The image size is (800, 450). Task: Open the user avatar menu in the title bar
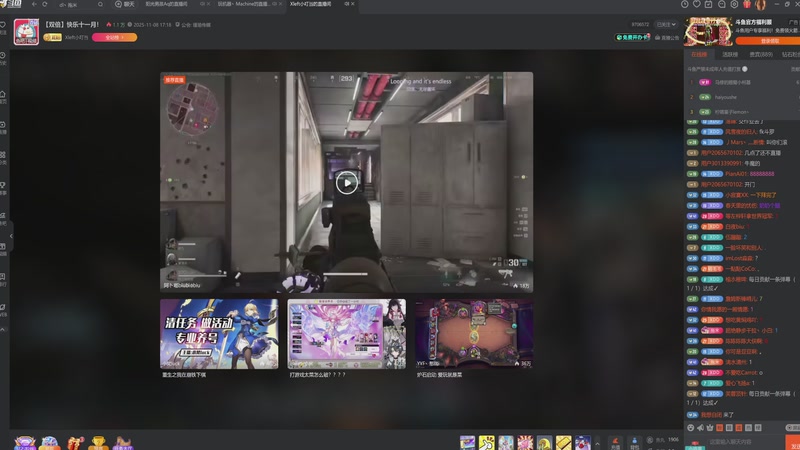(760, 5)
